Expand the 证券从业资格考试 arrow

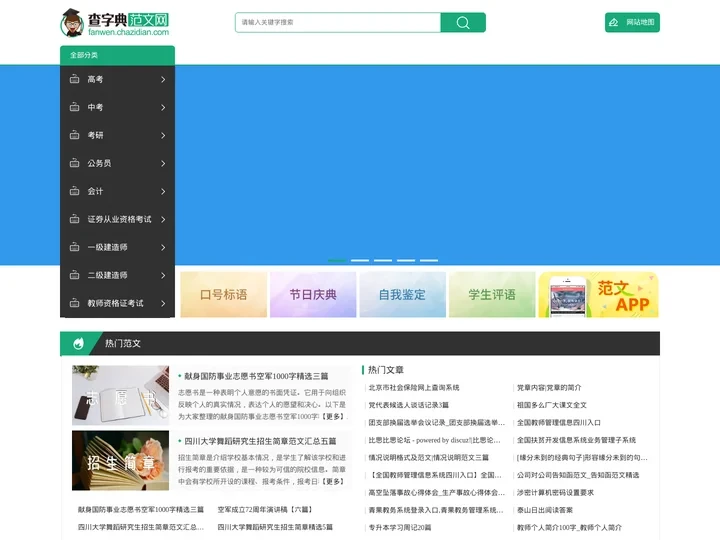pyautogui.click(x=163, y=219)
